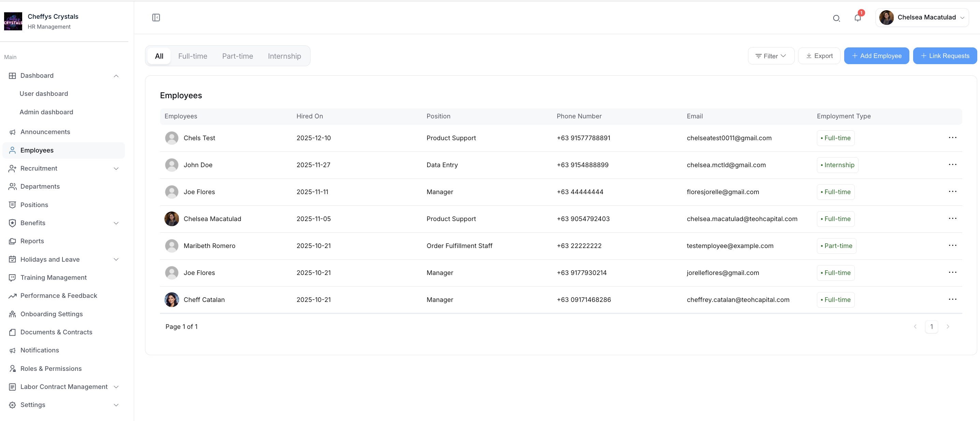Viewport: 980px width, 421px height.
Task: Click the Link Requests button
Action: 945,56
